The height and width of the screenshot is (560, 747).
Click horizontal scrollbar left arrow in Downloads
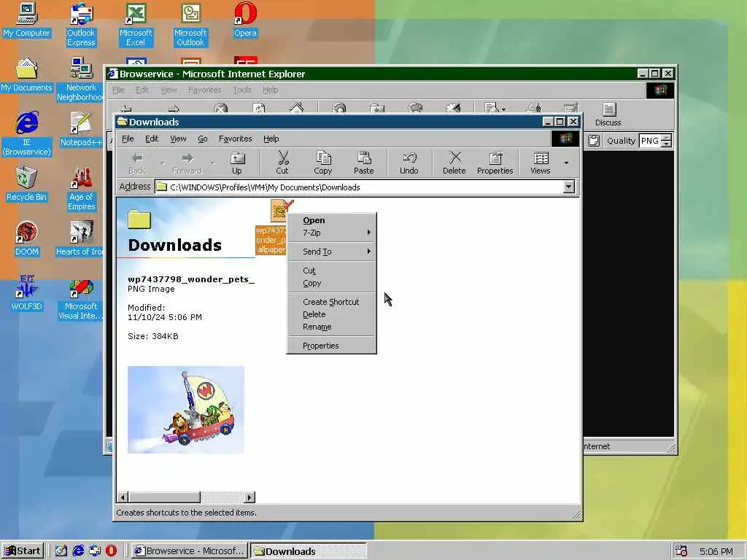coord(123,497)
